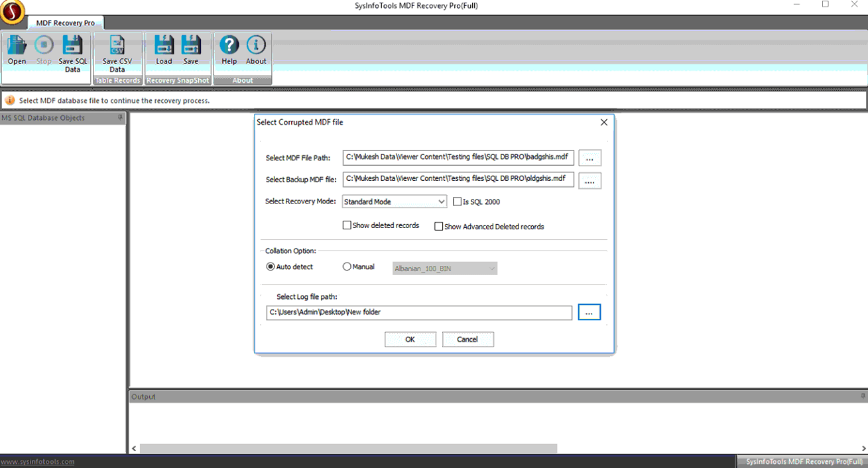Enable Show Advanced Deleted records
Screen dimensions: 868x468
tap(438, 227)
